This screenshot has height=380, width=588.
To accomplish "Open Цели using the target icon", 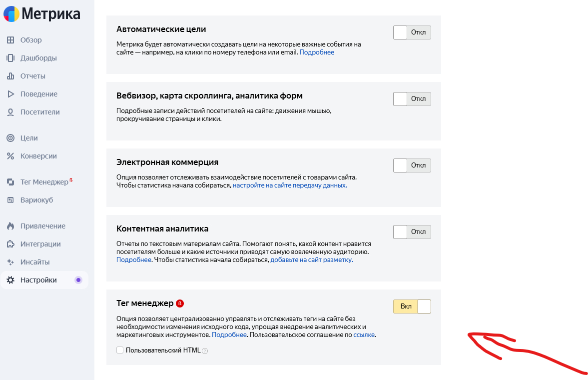I will pos(10,138).
